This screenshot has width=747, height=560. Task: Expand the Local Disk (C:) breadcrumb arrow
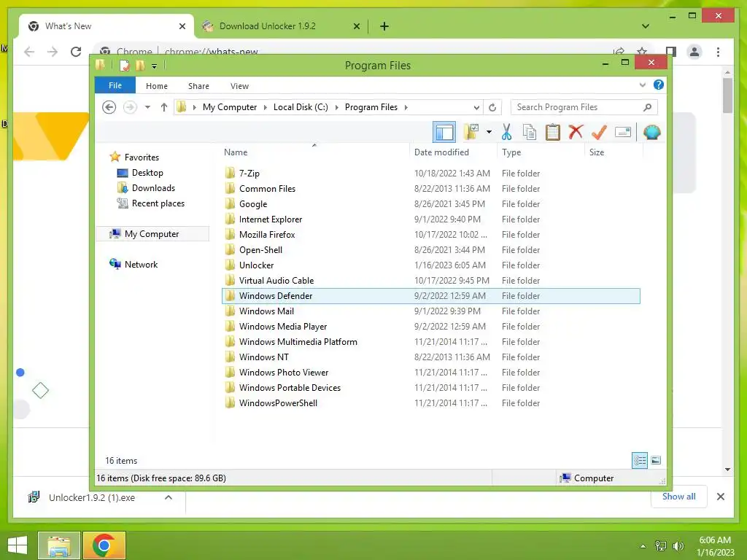point(337,108)
